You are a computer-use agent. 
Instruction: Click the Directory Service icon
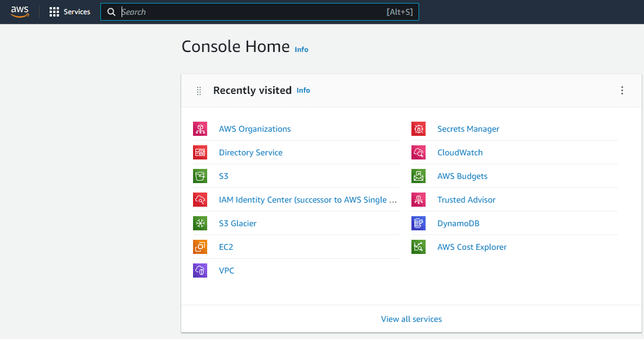click(200, 152)
